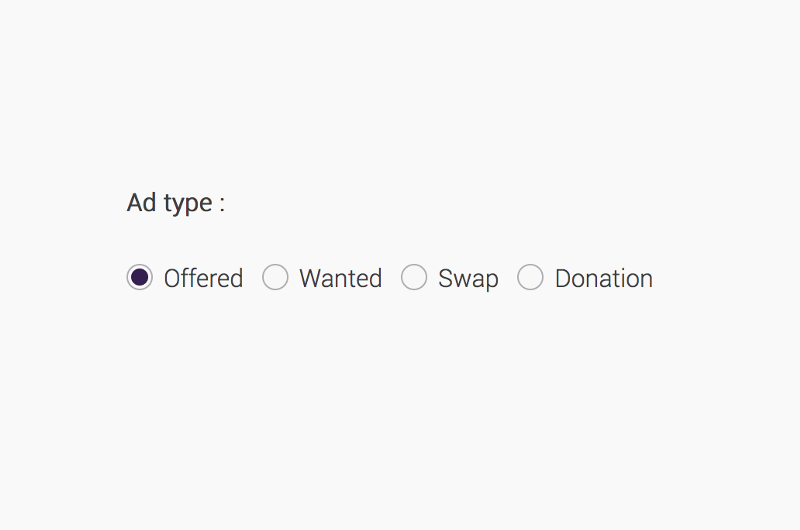Viewport: 800px width, 530px height.
Task: Click the "Donation" text label
Action: coord(603,278)
